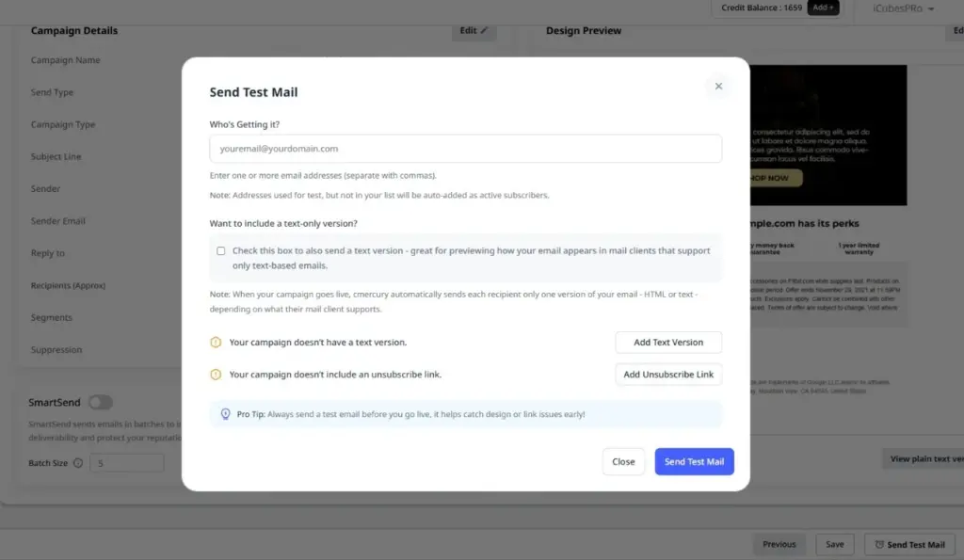
Task: Click the recipient email address input field
Action: coord(465,149)
